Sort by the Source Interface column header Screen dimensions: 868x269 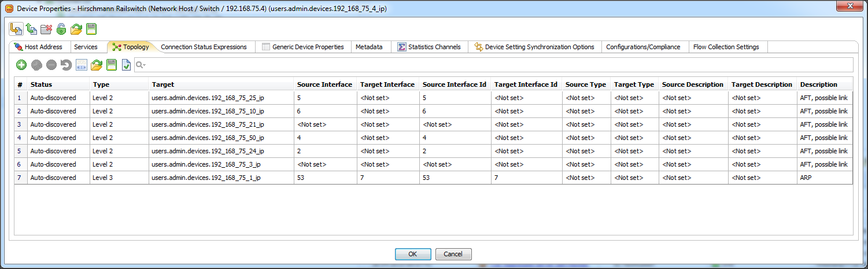(324, 84)
